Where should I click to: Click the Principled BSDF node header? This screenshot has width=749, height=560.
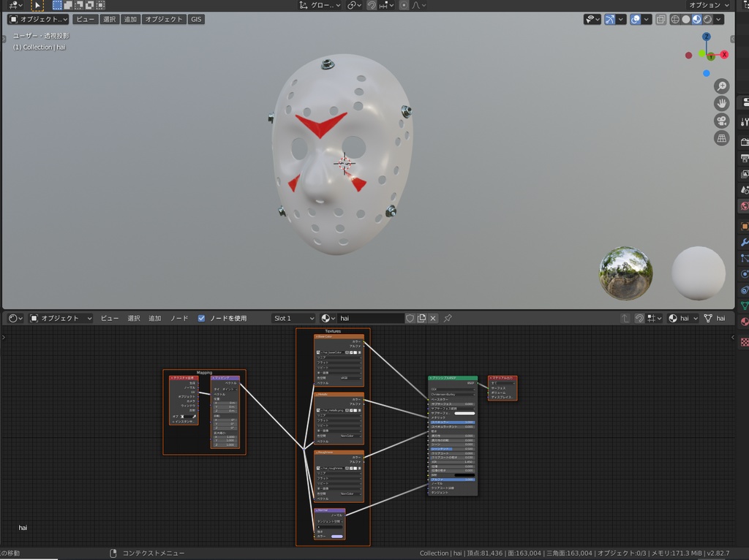pos(452,378)
